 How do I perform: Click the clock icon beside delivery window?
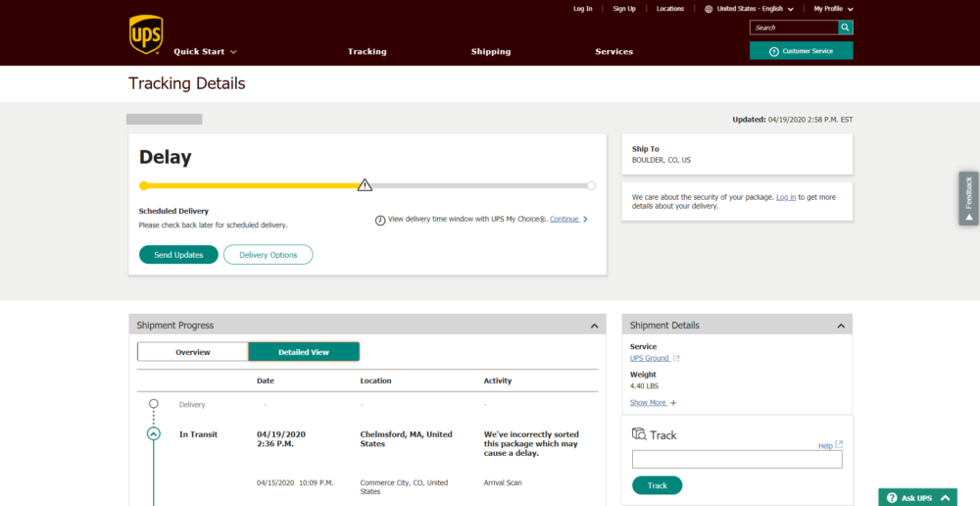(380, 220)
